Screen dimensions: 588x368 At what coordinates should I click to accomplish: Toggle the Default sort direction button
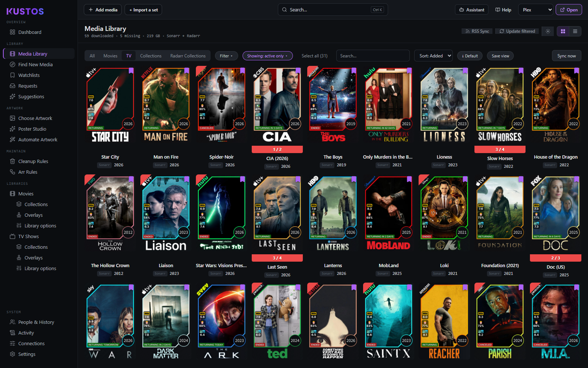point(470,56)
